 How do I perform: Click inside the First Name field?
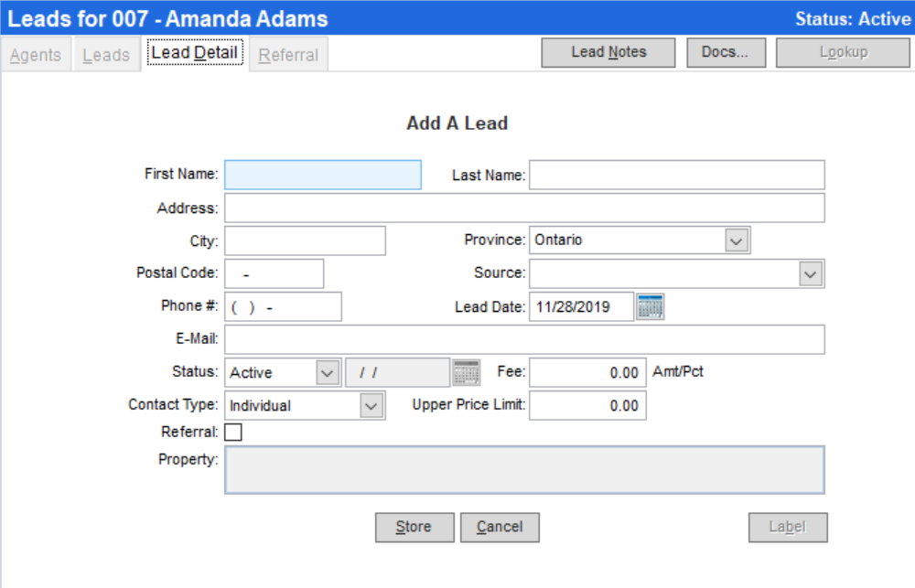(x=322, y=174)
